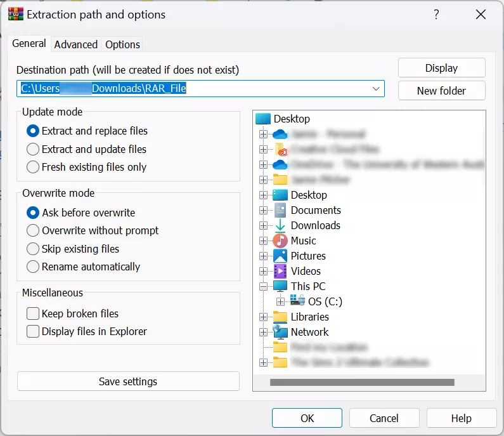This screenshot has height=436, width=504.
Task: Choose Overwrite without prompt
Action: click(34, 230)
